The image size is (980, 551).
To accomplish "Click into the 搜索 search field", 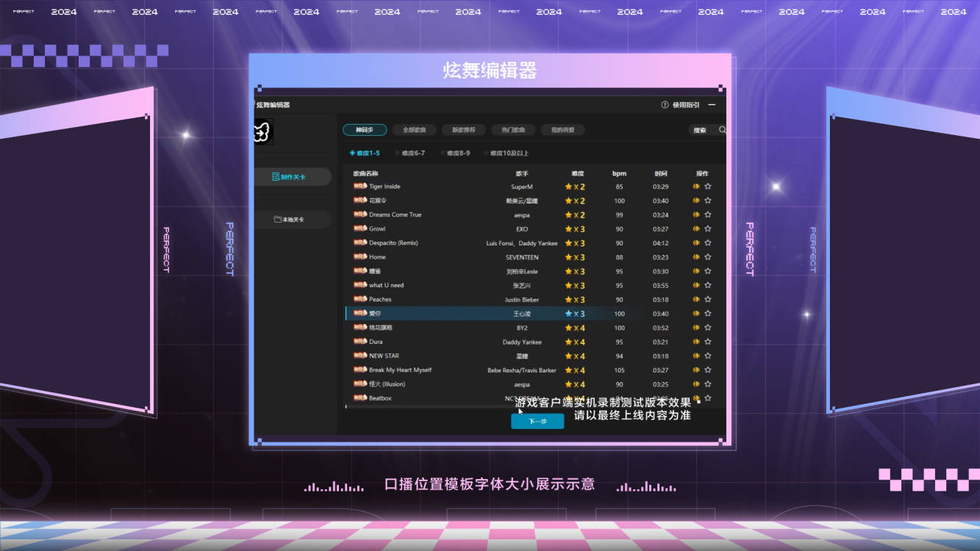I will [x=700, y=129].
